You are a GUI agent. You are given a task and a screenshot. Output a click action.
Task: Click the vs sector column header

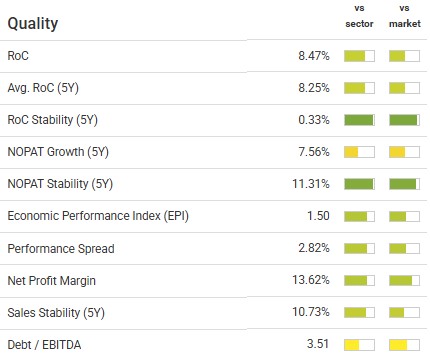[x=359, y=16]
